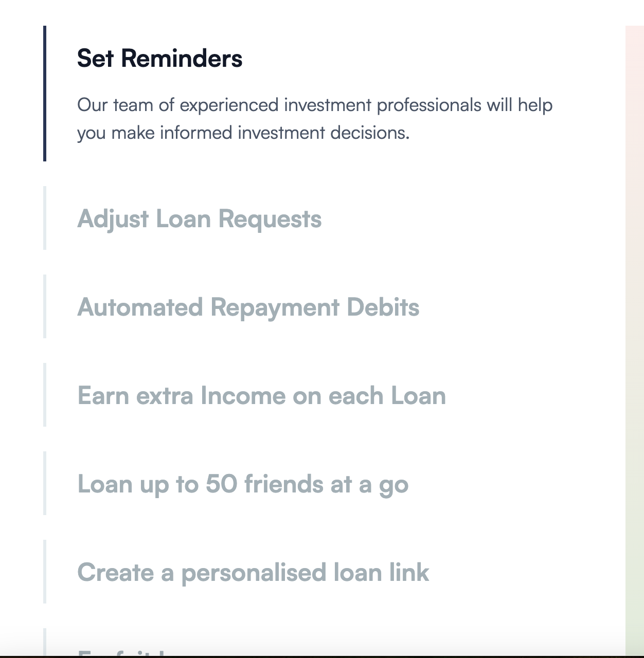This screenshot has height=658, width=644.
Task: Select the Set Reminders heading
Action: 159,58
